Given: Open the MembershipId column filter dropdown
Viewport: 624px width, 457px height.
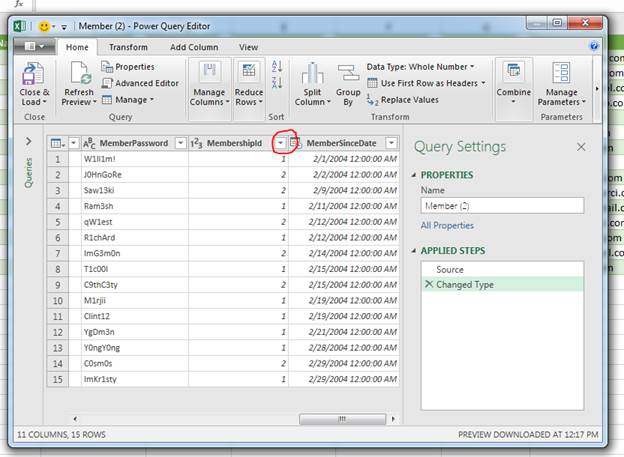Looking at the screenshot, I should (x=281, y=143).
